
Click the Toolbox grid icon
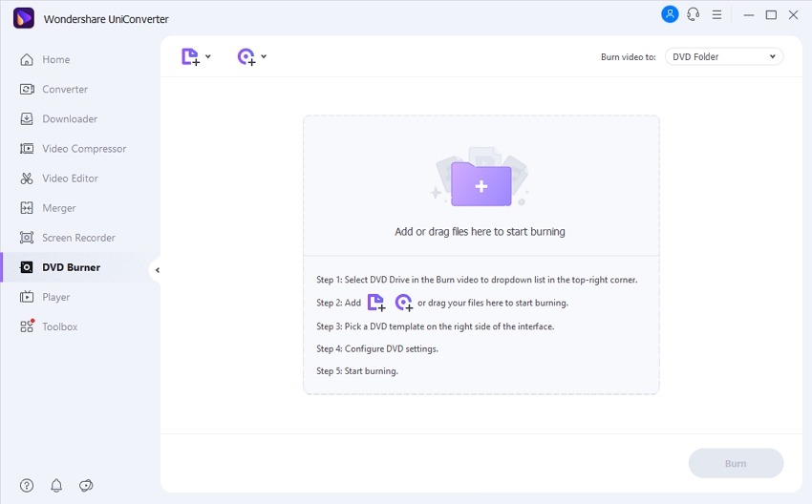coord(27,326)
